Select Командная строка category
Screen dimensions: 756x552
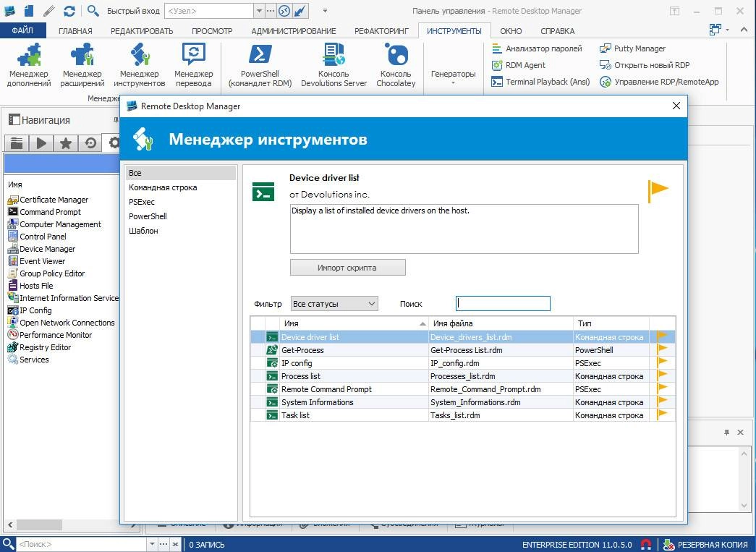[181, 187]
